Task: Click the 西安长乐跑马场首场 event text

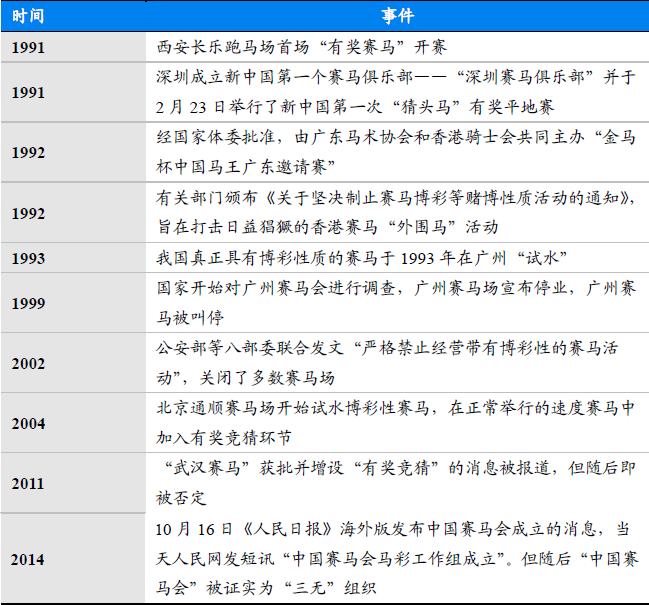Action: [302, 47]
